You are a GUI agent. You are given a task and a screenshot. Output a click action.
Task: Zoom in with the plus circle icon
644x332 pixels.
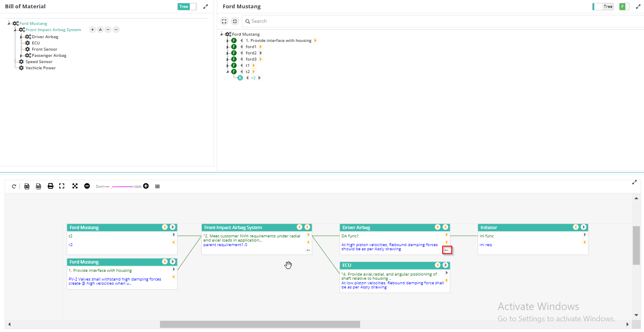(146, 186)
